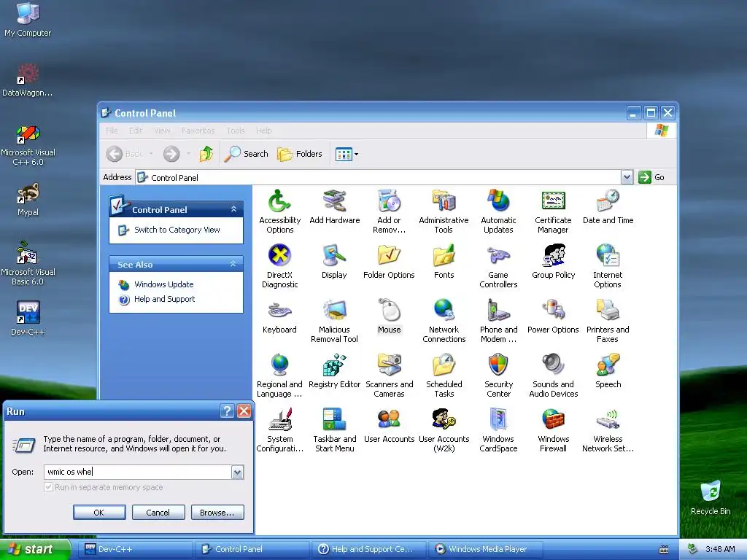The image size is (747, 560).
Task: Click OK in the Run dialog
Action: pos(99,513)
